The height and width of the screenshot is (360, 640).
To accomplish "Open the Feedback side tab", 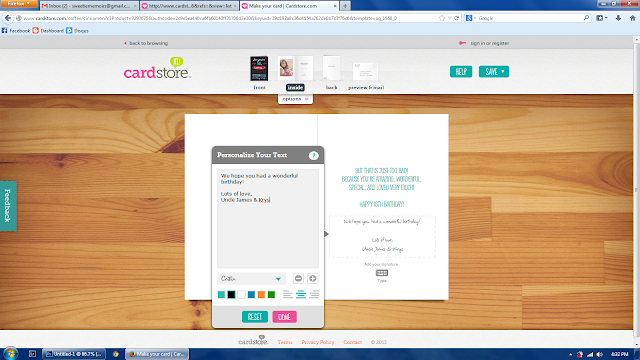I will pyautogui.click(x=8, y=206).
